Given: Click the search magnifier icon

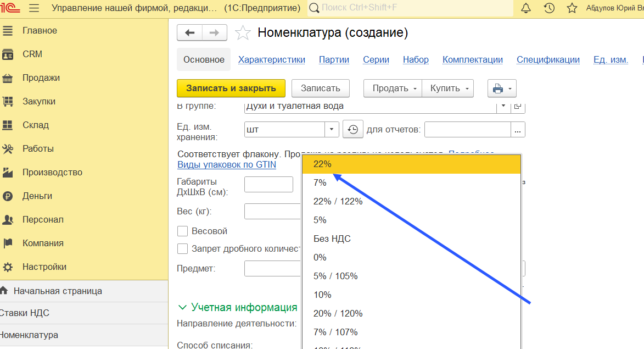Looking at the screenshot, I should [x=314, y=8].
